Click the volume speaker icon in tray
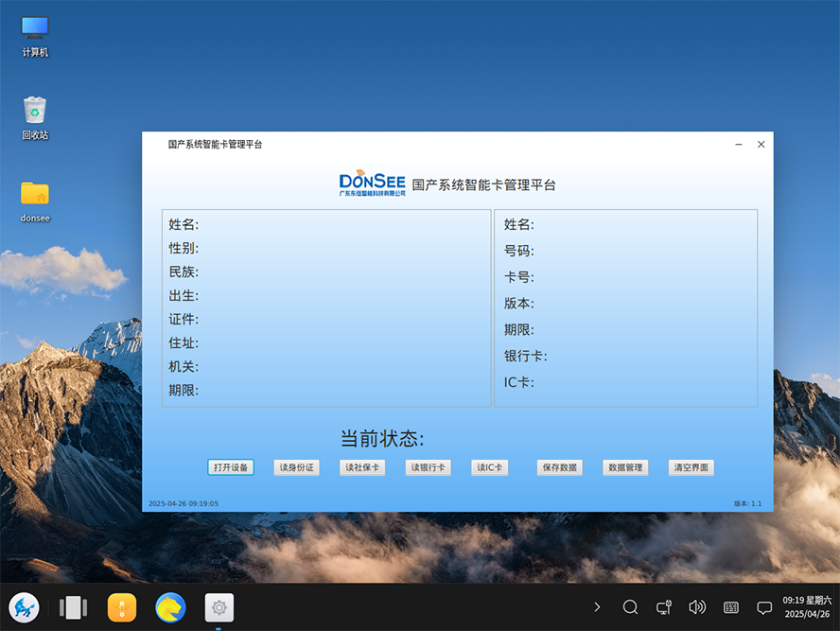 pos(698,607)
